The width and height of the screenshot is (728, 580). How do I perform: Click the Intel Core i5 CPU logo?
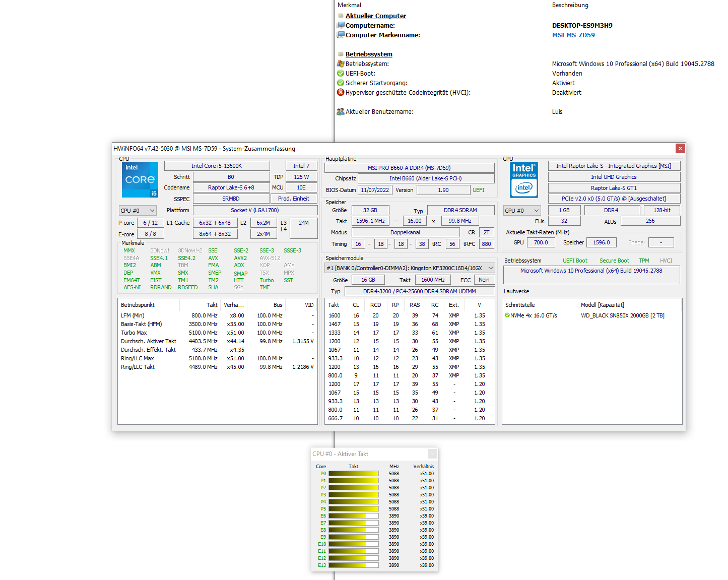click(x=140, y=179)
